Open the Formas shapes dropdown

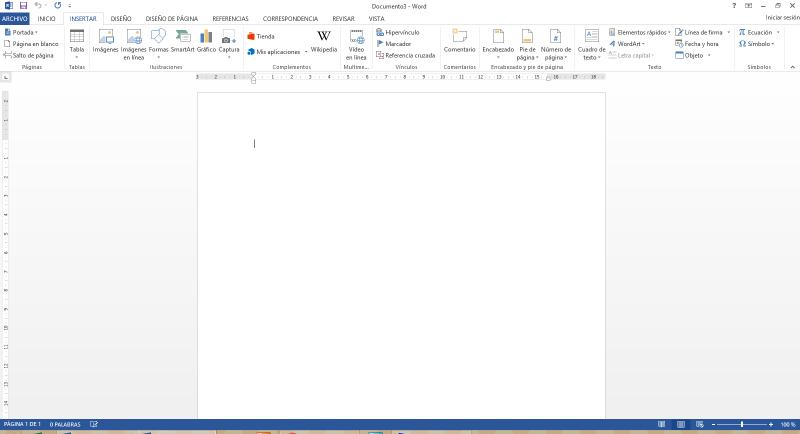point(158,43)
